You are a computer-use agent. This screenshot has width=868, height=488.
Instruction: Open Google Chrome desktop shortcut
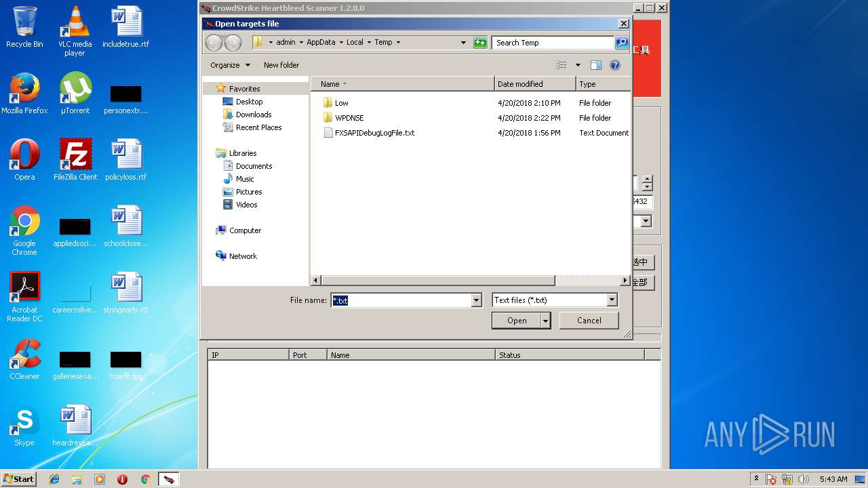24,230
